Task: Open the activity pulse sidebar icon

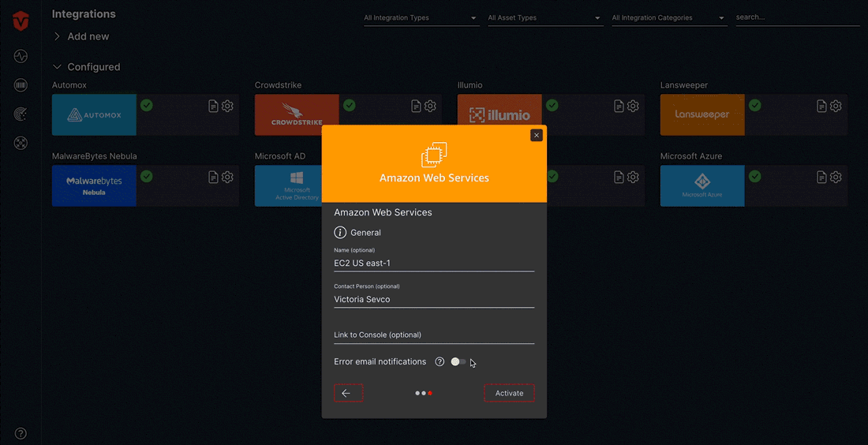Action: click(x=21, y=57)
